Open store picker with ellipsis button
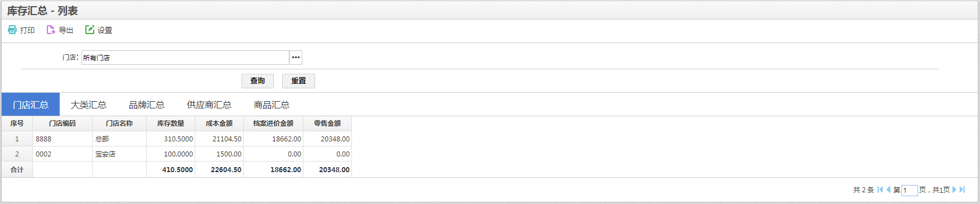The width and height of the screenshot is (980, 204). tap(296, 58)
